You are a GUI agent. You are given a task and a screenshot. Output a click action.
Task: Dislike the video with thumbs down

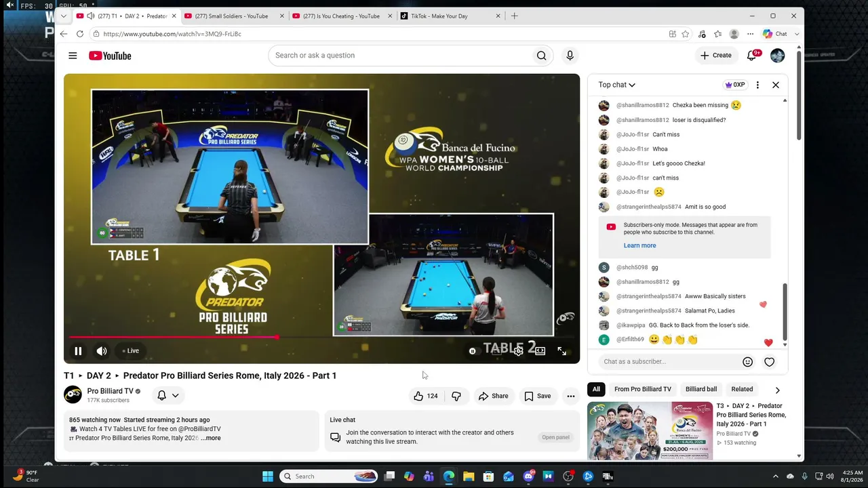click(x=456, y=396)
